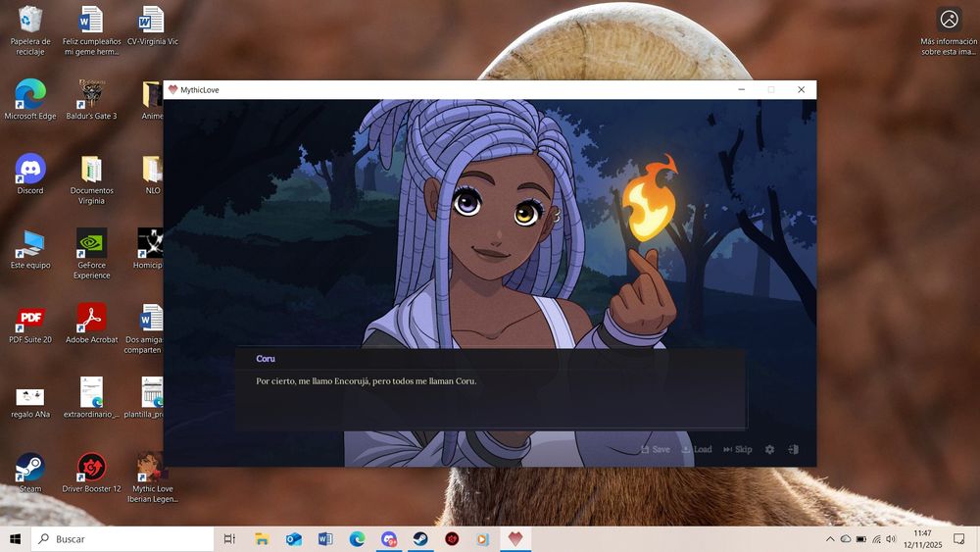This screenshot has height=552, width=980.
Task: Select the Feliz cumpleaños Word document
Action: tap(91, 30)
